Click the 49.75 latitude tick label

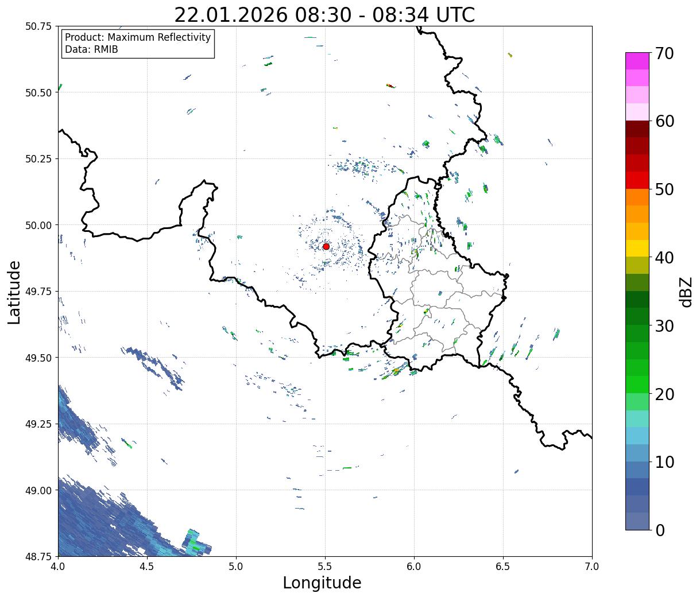38,292
